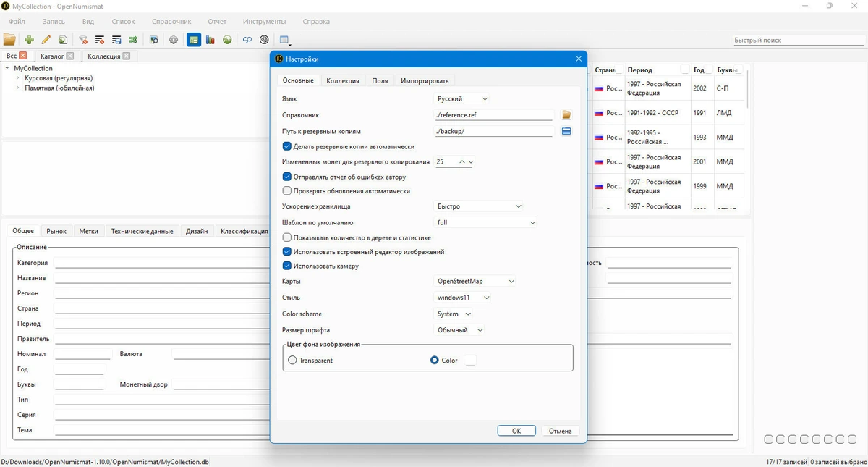The image size is (868, 467).
Task: Open a collection with the folder toolbar icon
Action: pos(9,40)
